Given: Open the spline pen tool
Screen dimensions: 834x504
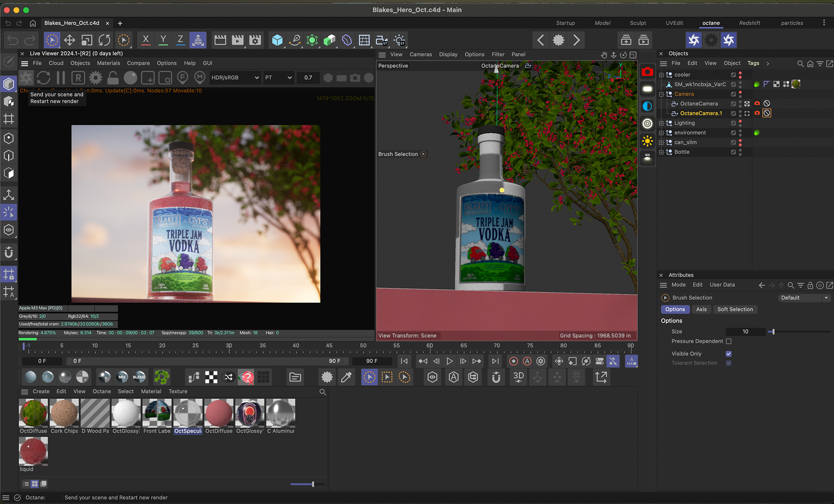Looking at the screenshot, I should coord(295,40).
